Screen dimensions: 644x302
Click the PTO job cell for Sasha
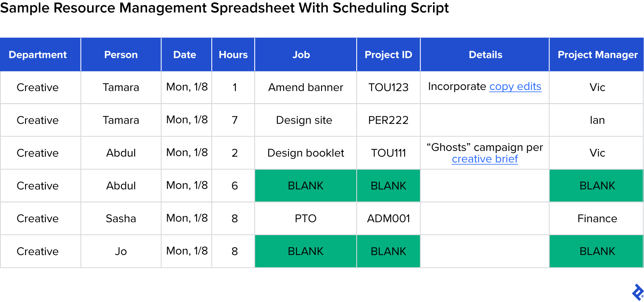click(305, 218)
